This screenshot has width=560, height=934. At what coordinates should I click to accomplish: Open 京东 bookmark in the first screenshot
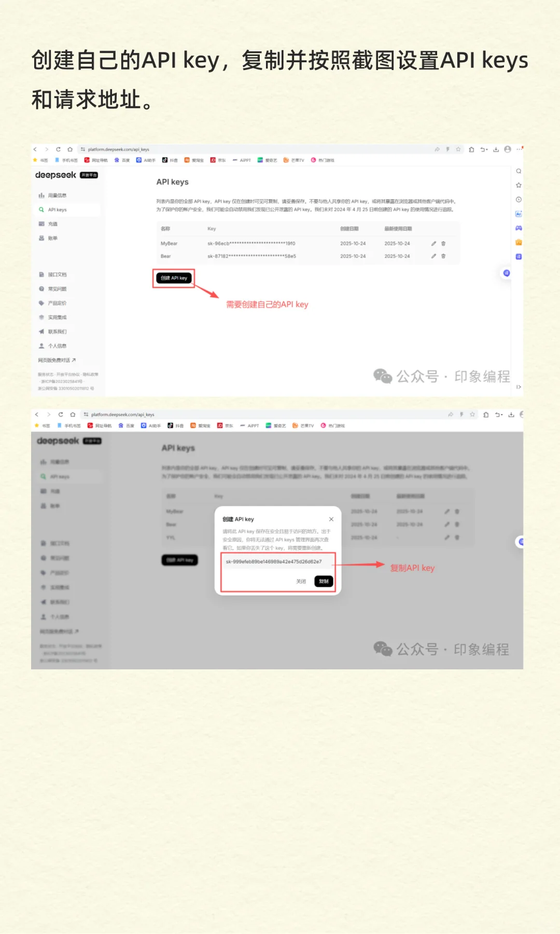coord(218,160)
